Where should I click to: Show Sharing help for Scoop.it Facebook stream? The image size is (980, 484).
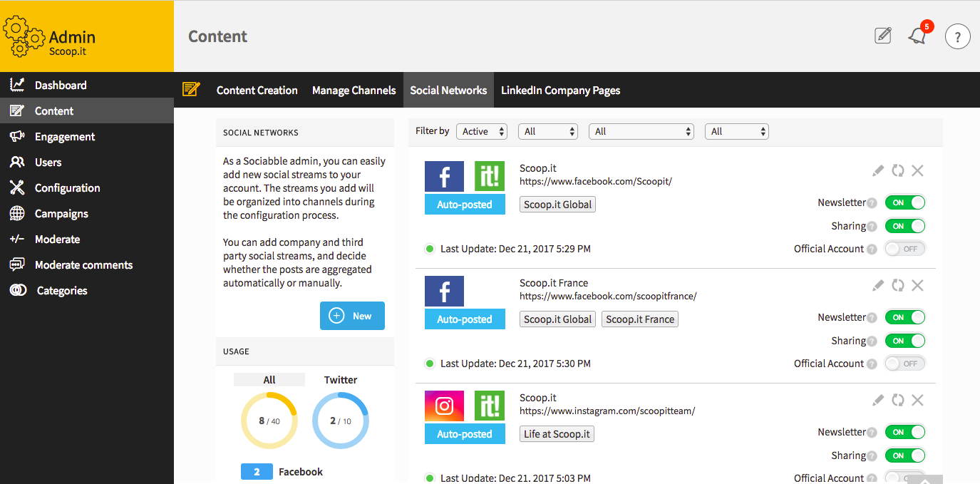872,227
